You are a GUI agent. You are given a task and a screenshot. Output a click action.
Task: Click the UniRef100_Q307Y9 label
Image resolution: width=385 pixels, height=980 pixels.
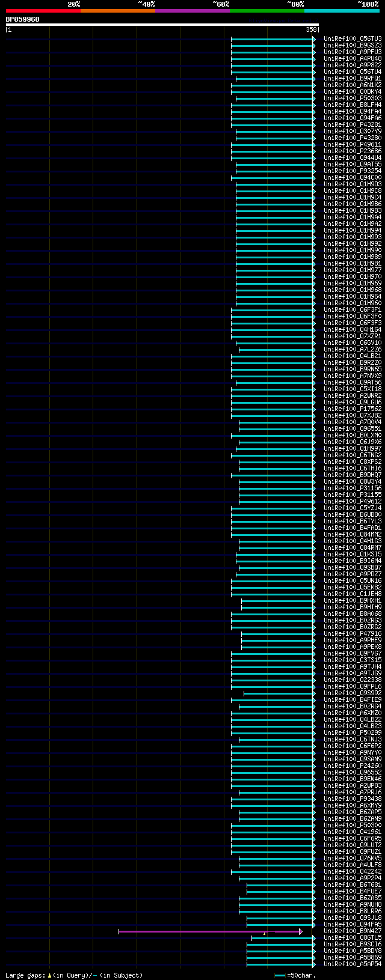[353, 131]
